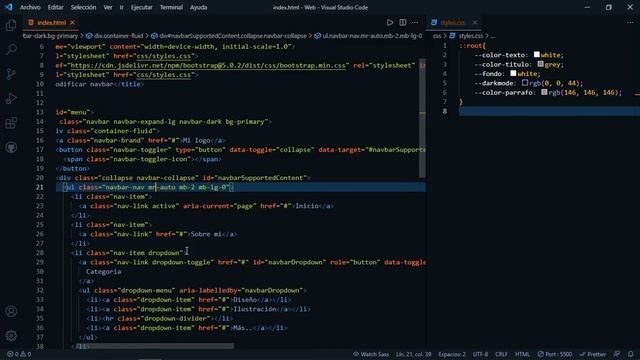Open the --color-parrafo rgb(146, 146, 146) swatch
The image size is (640, 360).
[x=544, y=92]
